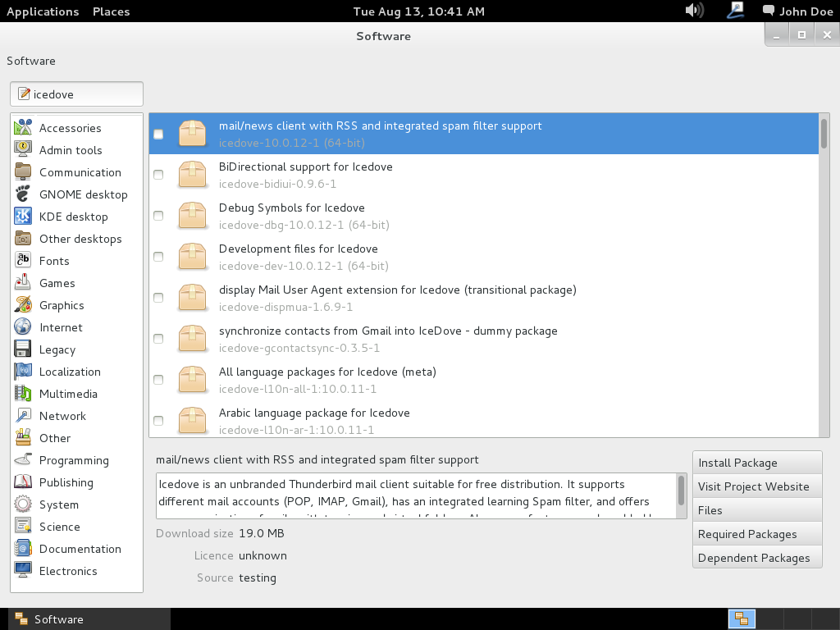Open the Localization flag icon

click(23, 372)
